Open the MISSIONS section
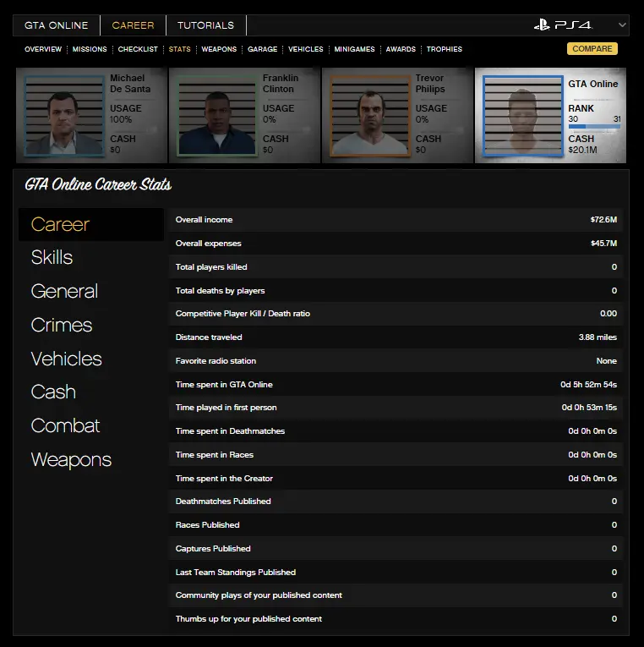 pos(90,49)
